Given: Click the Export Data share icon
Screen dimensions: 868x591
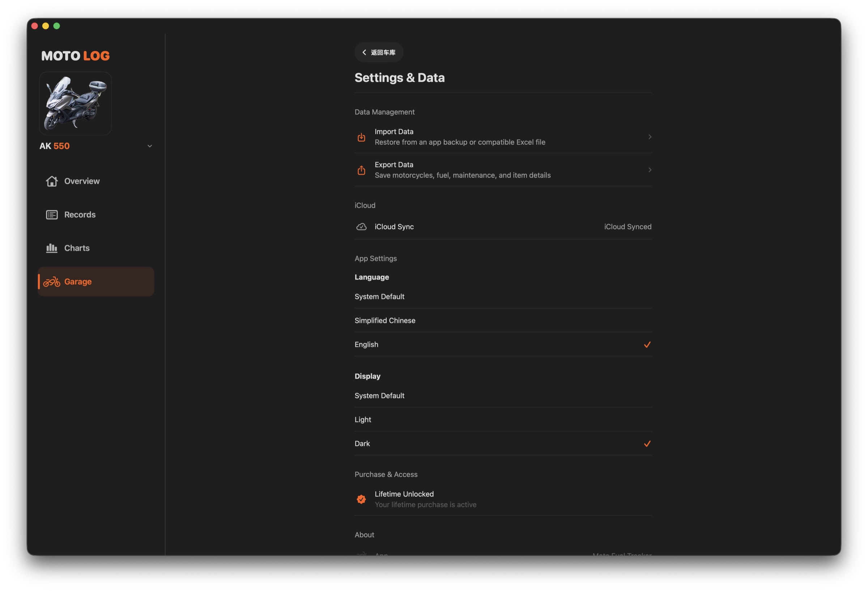Looking at the screenshot, I should 361,170.
